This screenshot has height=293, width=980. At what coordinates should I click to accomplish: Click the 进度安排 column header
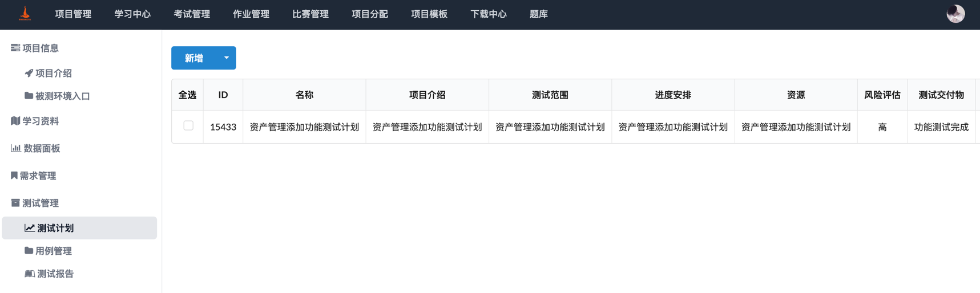coord(673,95)
